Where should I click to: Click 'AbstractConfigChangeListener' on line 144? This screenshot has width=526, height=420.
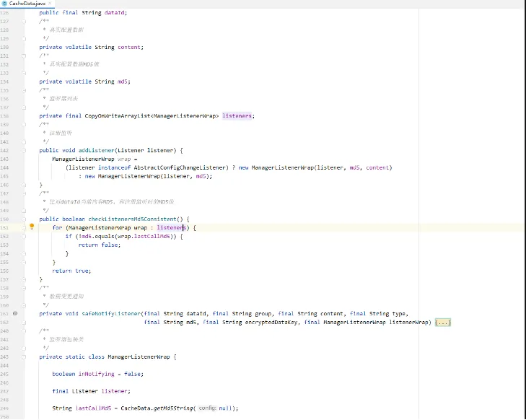pyautogui.click(x=180, y=167)
